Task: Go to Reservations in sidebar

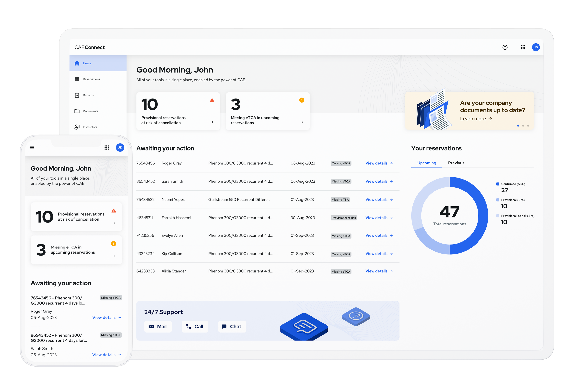Action: (91, 79)
